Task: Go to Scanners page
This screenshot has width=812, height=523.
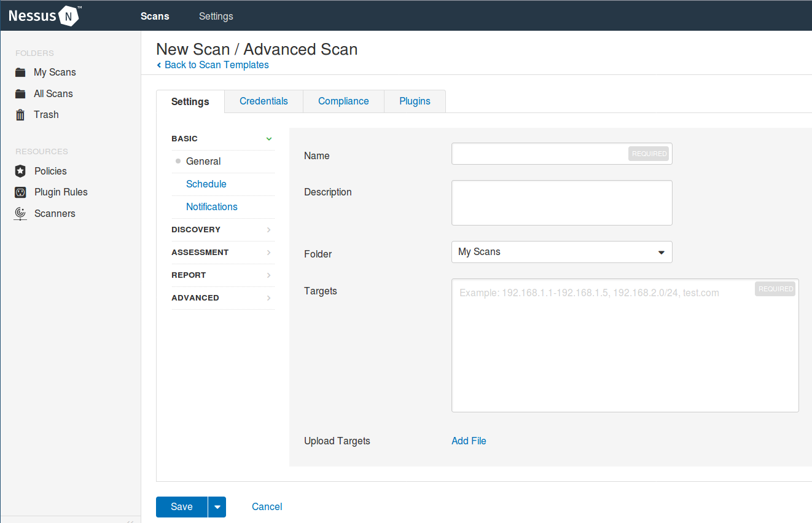Action: pyautogui.click(x=55, y=214)
